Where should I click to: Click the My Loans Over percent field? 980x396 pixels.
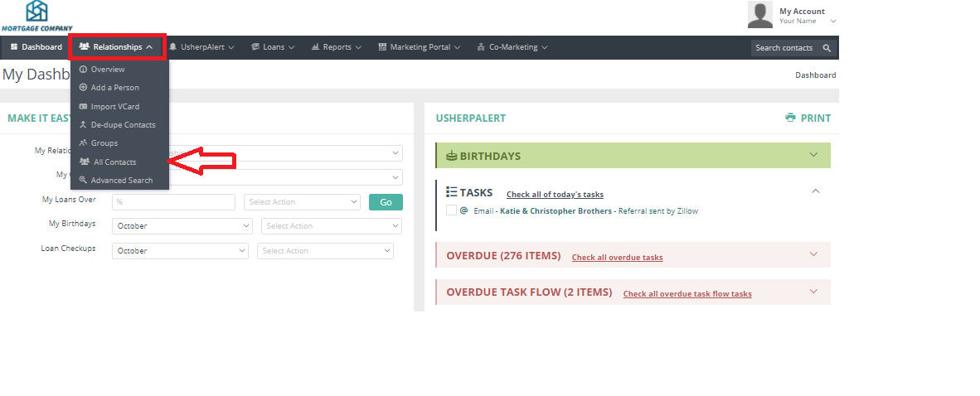(173, 201)
